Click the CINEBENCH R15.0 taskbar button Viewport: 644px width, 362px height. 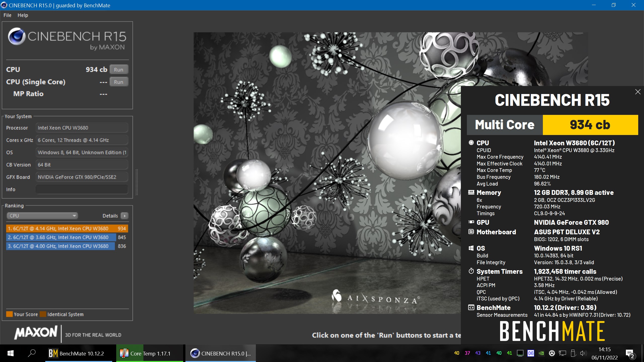[221, 353]
